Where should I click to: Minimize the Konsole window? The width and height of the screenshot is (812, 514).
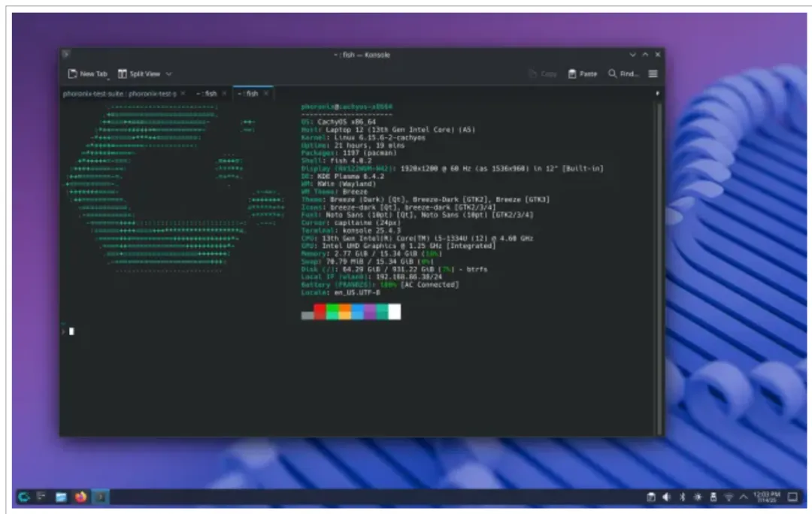(632, 54)
